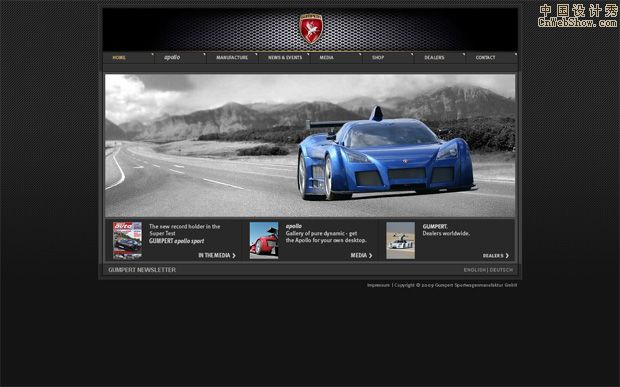Image resolution: width=620 pixels, height=387 pixels.
Task: Open NEWS & EVENTS in the navigation bar
Action: tap(285, 58)
